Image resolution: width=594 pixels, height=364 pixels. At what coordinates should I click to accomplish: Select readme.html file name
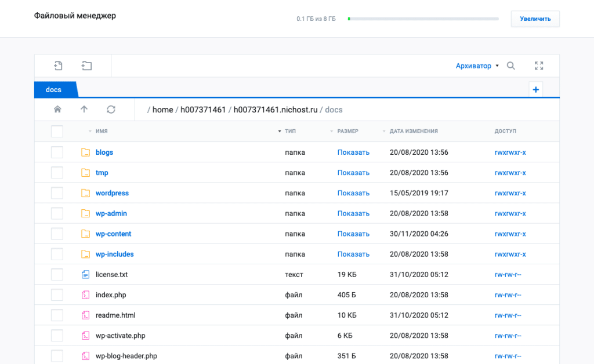115,315
